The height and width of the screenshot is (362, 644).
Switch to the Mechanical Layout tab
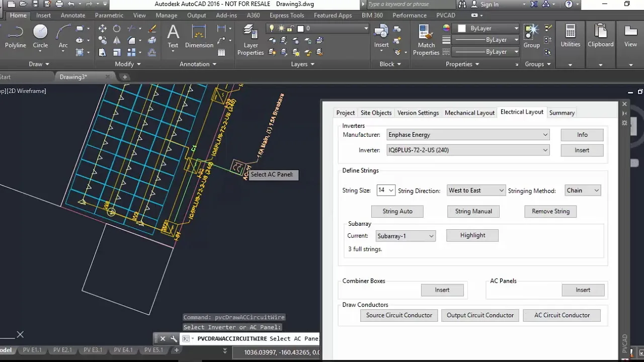469,113
